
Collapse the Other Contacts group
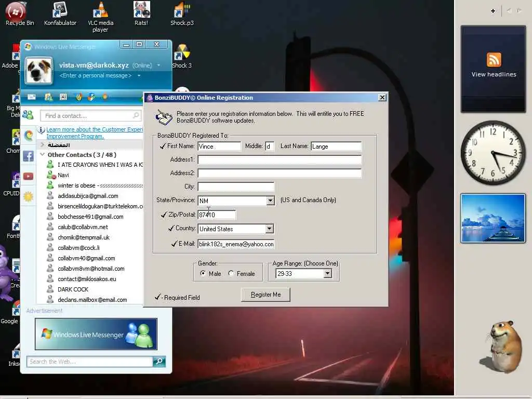[43, 155]
